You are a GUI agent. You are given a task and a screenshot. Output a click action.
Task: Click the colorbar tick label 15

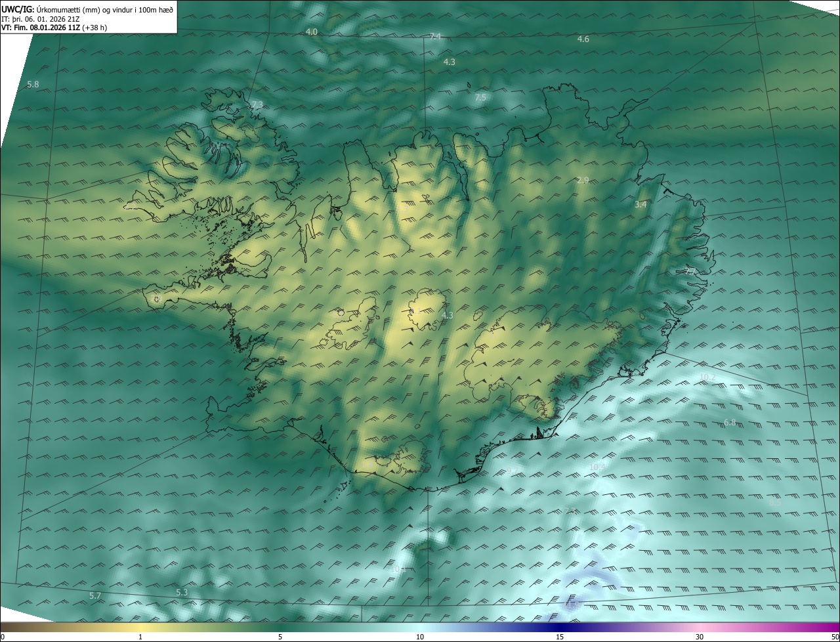(x=560, y=637)
